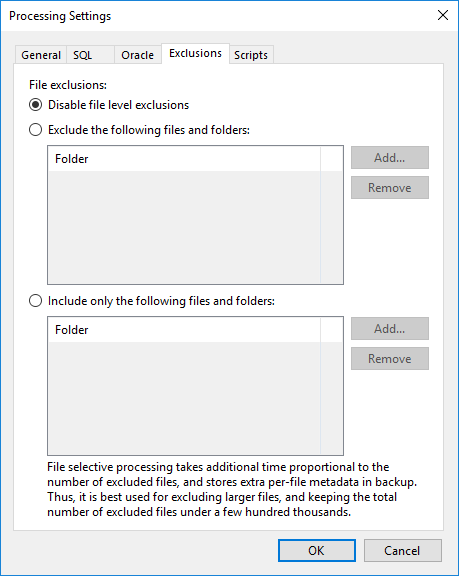Click inside the include files list area
This screenshot has width=459, height=576.
(x=195, y=398)
